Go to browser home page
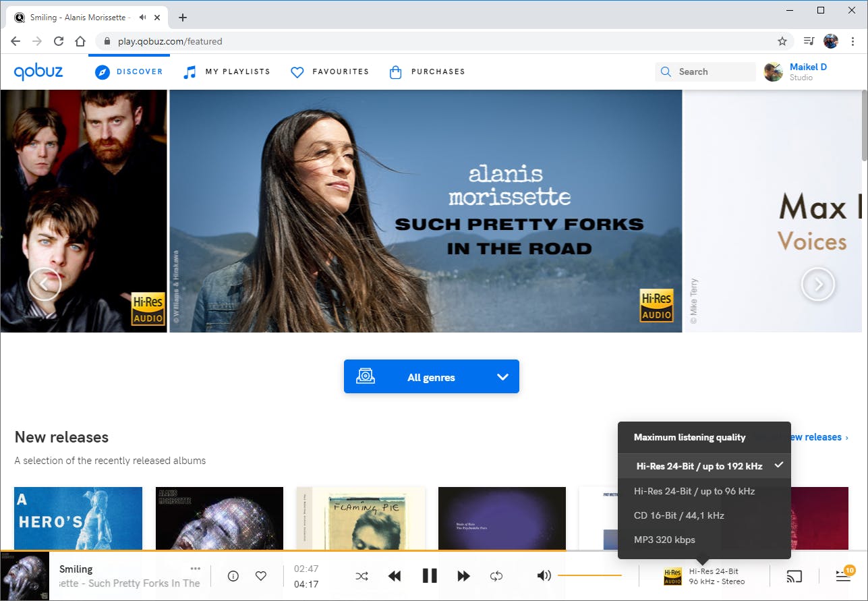868x601 pixels. tap(80, 41)
